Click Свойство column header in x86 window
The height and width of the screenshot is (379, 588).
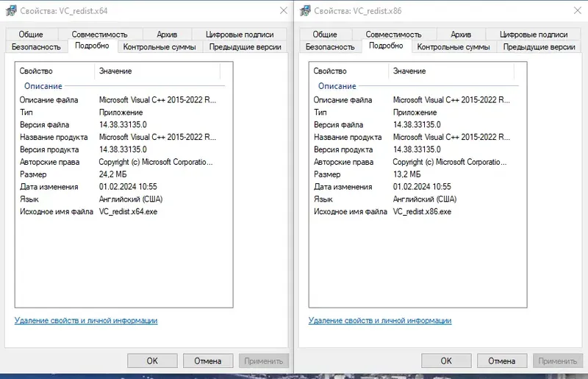348,71
